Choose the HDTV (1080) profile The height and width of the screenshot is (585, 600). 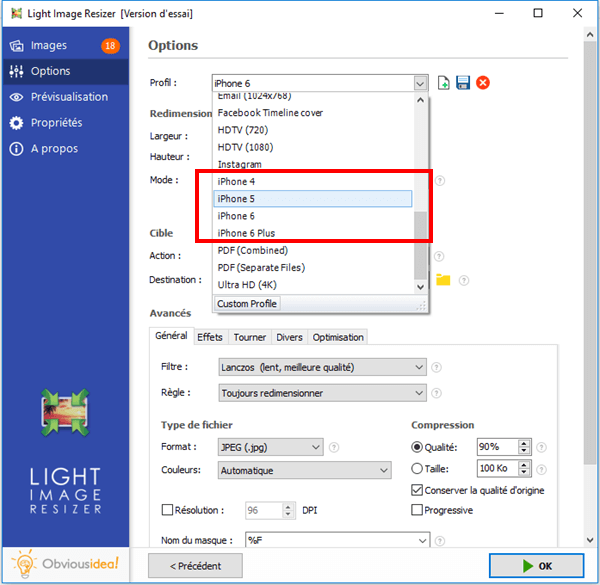coord(313,147)
